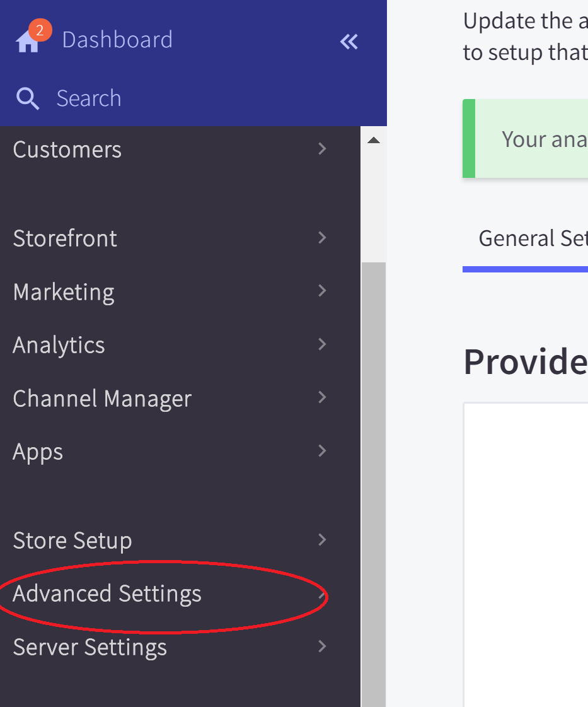Click the Dashboard home icon
Viewport: 588px width, 707px height.
(x=28, y=42)
